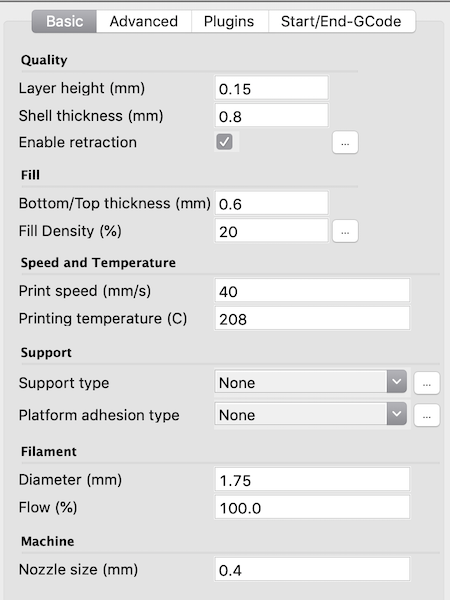
Task: Open Support type extra settings button
Action: (x=427, y=383)
